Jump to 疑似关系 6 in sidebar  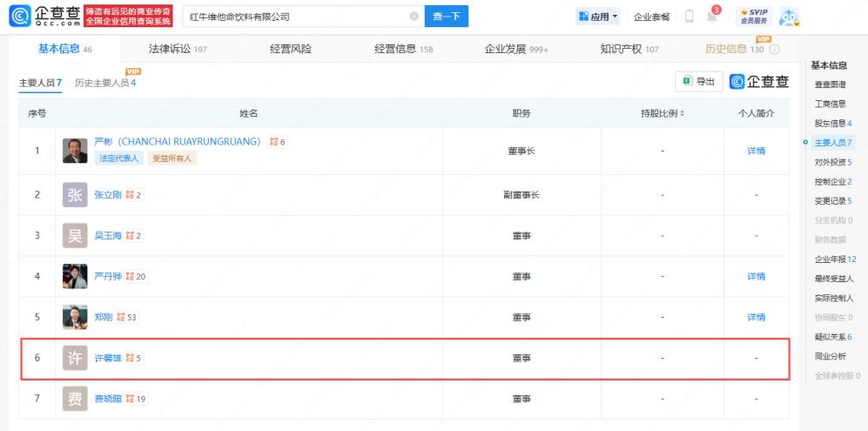(833, 337)
